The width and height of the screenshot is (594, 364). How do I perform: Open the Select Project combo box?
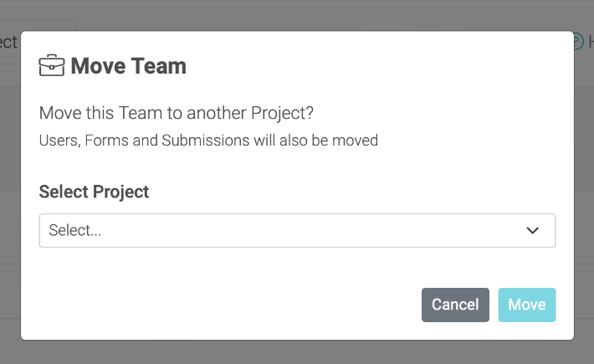pyautogui.click(x=297, y=230)
